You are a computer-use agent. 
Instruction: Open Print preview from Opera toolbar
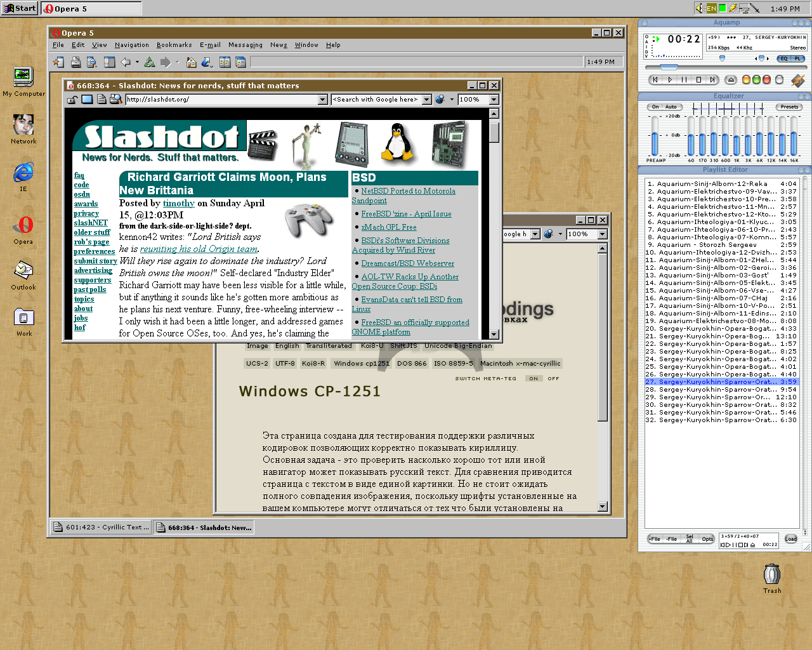92,62
